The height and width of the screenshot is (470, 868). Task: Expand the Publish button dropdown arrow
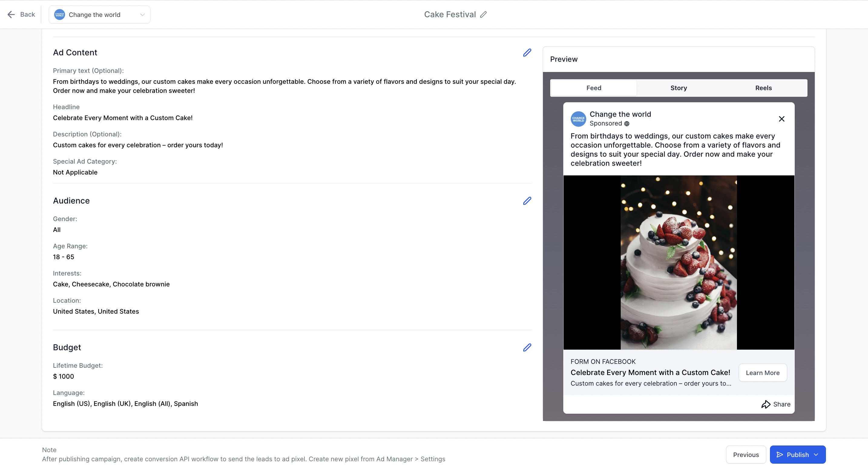(816, 455)
